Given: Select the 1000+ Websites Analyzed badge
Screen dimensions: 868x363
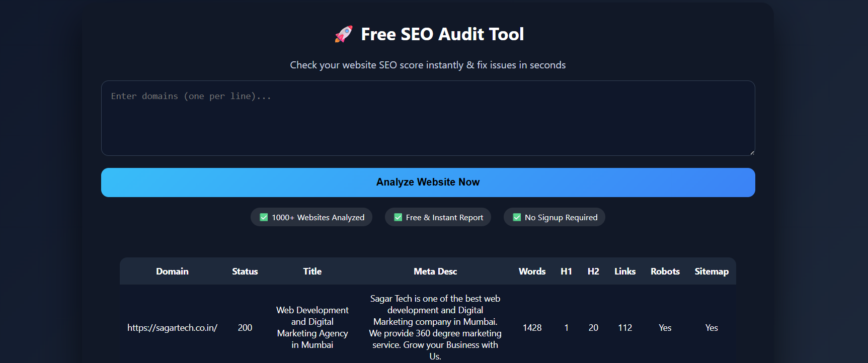Looking at the screenshot, I should point(311,217).
